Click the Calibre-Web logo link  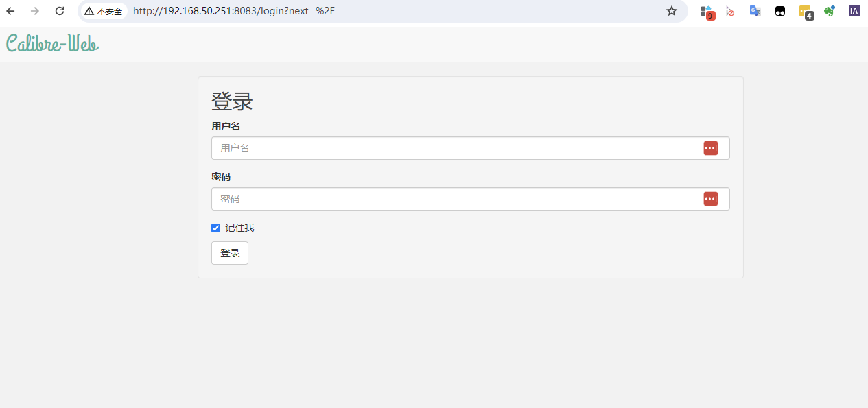pos(52,44)
